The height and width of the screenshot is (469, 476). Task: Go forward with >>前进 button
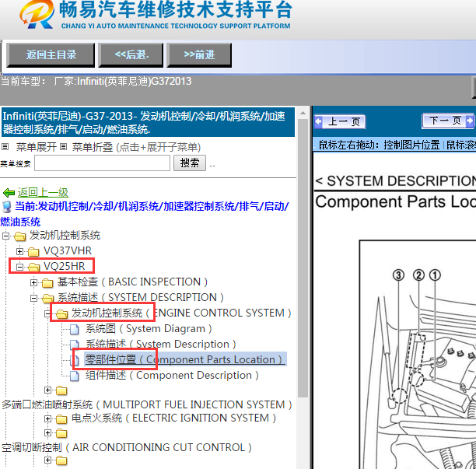tap(199, 55)
